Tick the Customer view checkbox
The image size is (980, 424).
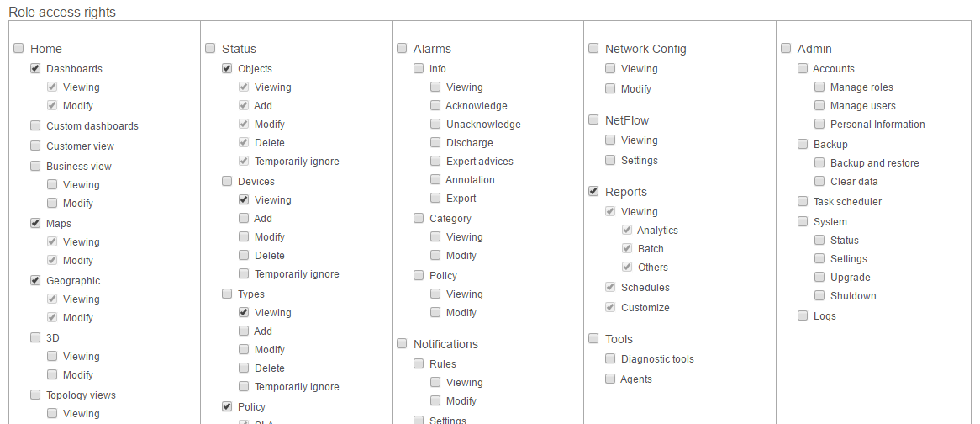click(x=35, y=146)
